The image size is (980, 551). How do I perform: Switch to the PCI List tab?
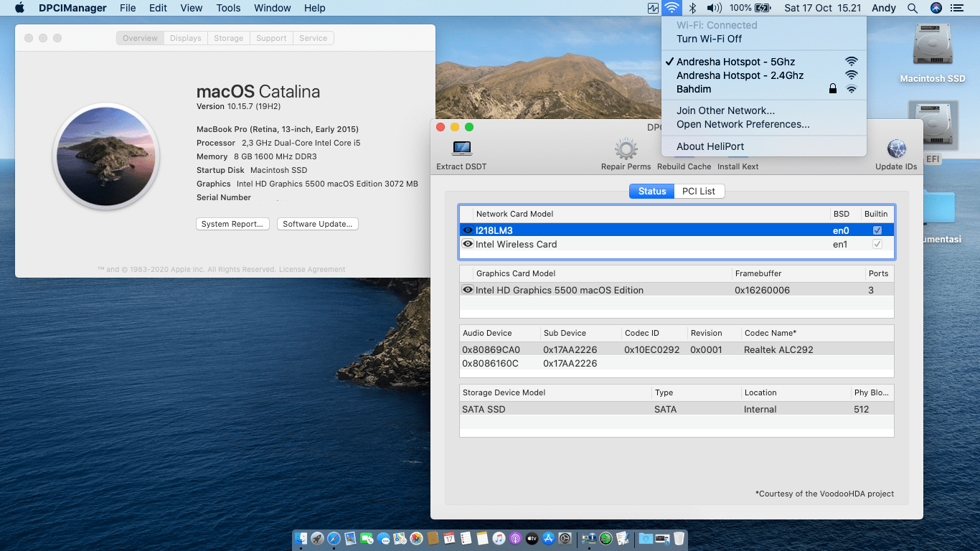coord(699,191)
